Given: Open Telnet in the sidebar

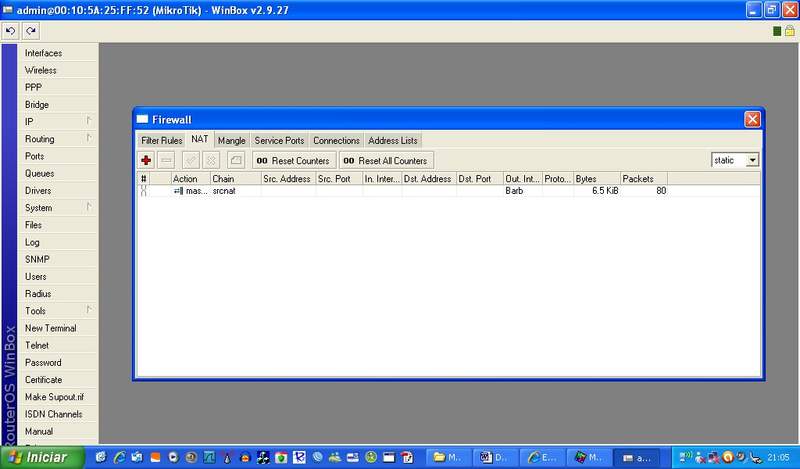Looking at the screenshot, I should (58, 345).
